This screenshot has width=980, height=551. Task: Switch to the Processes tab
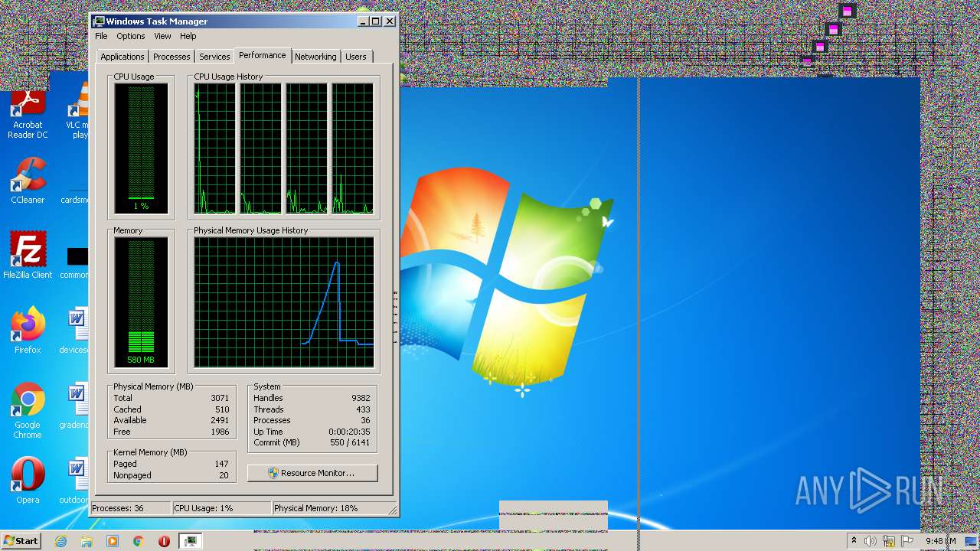tap(171, 57)
